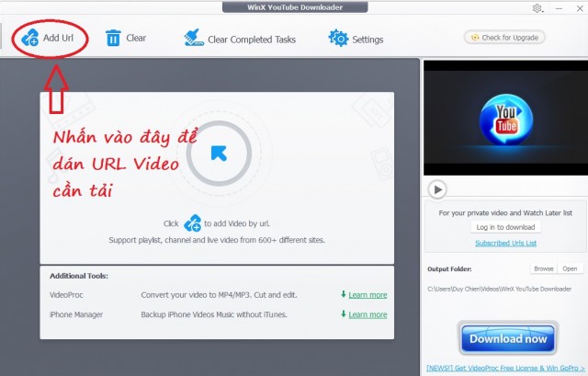588x376 pixels.
Task: Browse for a new output folder
Action: 544,268
